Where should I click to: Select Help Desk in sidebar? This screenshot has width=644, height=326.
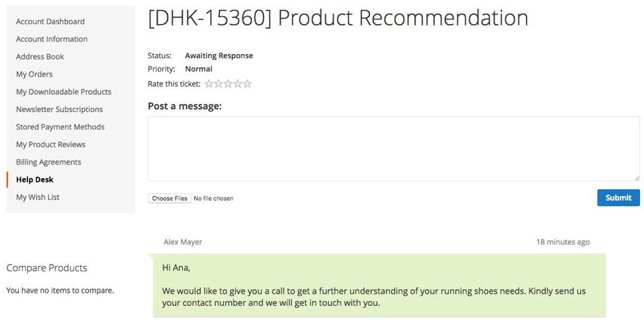[35, 179]
